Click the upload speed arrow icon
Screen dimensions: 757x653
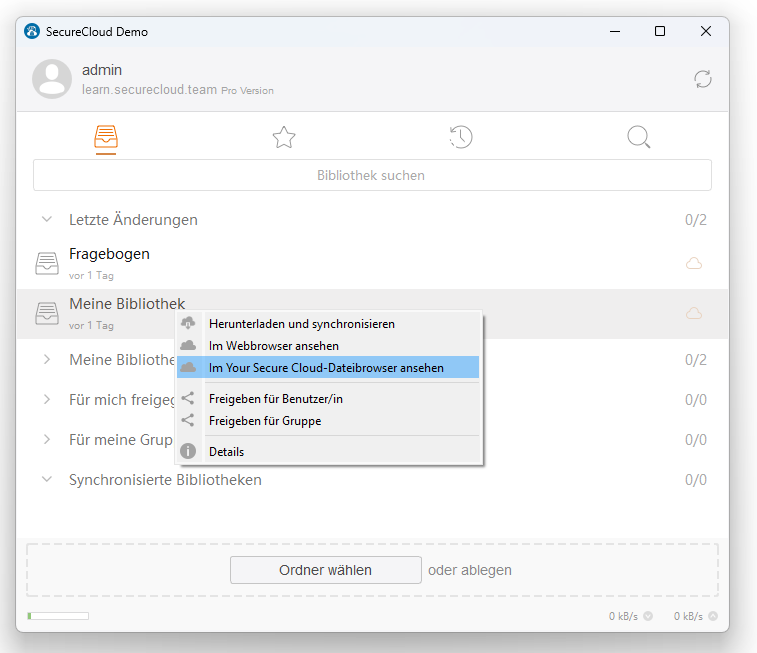tap(713, 616)
